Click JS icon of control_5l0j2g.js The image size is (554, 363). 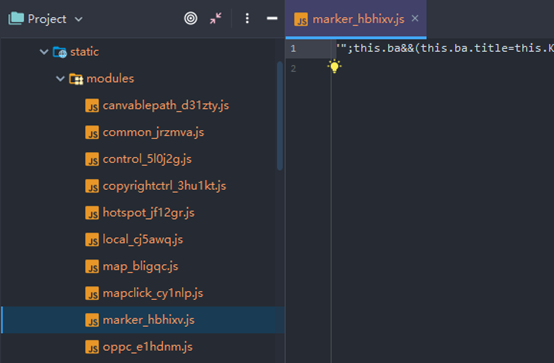[x=92, y=159]
